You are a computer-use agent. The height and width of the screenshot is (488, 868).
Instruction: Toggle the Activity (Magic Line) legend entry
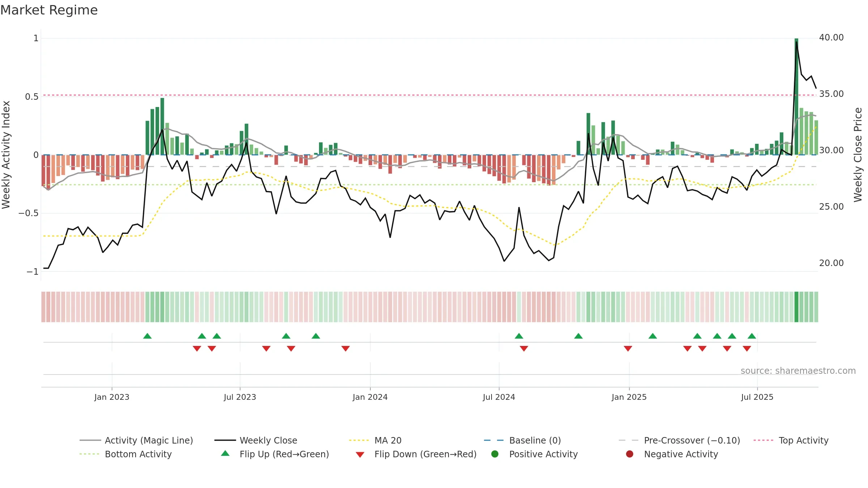[136, 440]
